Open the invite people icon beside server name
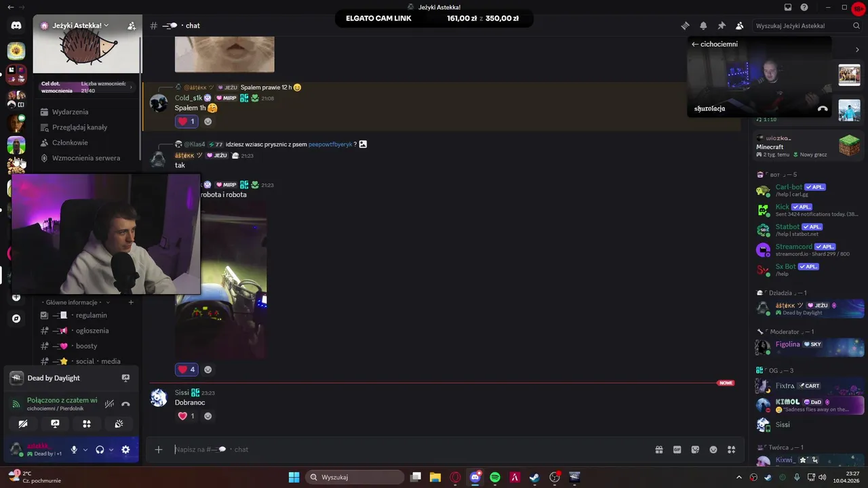Viewport: 868px width, 488px height. click(x=132, y=26)
